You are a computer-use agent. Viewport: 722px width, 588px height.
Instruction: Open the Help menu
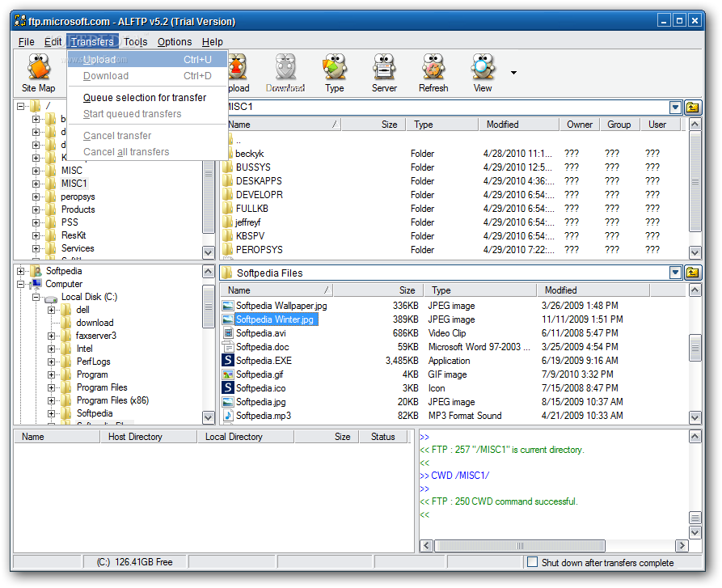(213, 42)
